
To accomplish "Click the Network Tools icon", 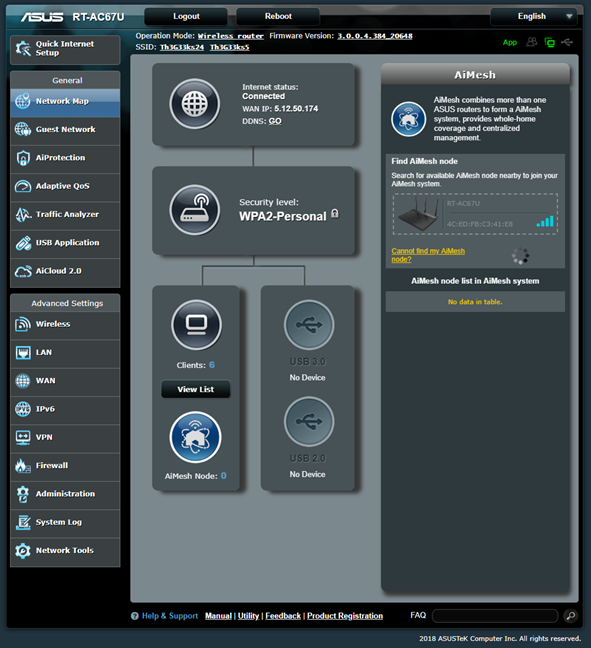I will 23,551.
